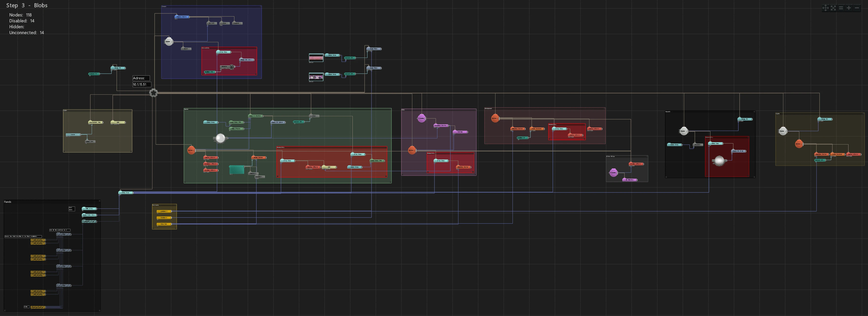Click the 'Step 3 - Blobs' title text
The width and height of the screenshot is (868, 316).
pyautogui.click(x=27, y=5)
